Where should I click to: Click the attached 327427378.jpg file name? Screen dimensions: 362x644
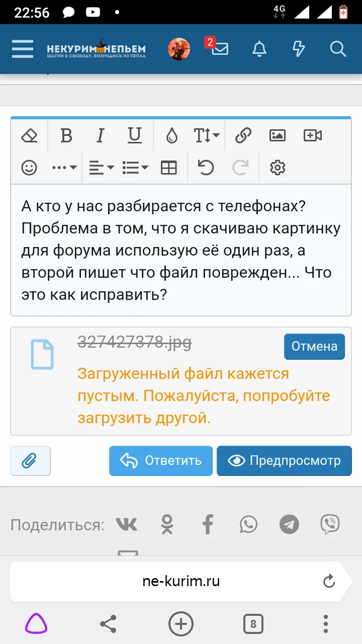coord(134,342)
